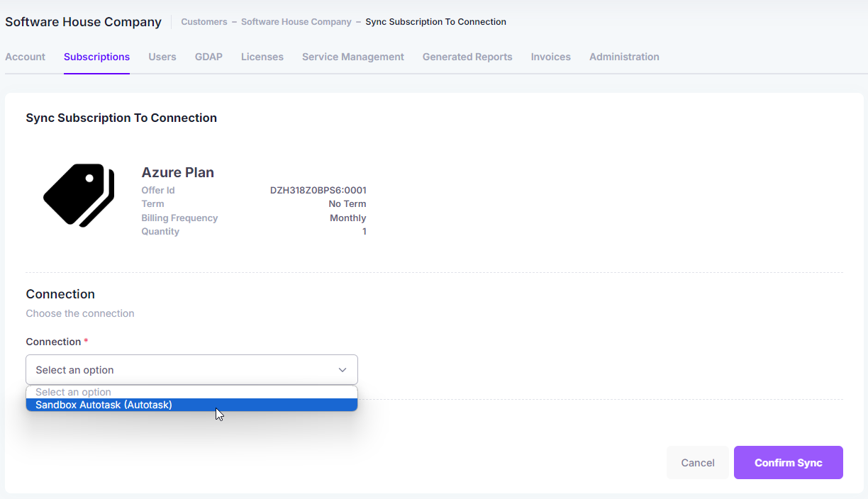Click the Offer Id label
The width and height of the screenshot is (868, 499).
point(158,190)
